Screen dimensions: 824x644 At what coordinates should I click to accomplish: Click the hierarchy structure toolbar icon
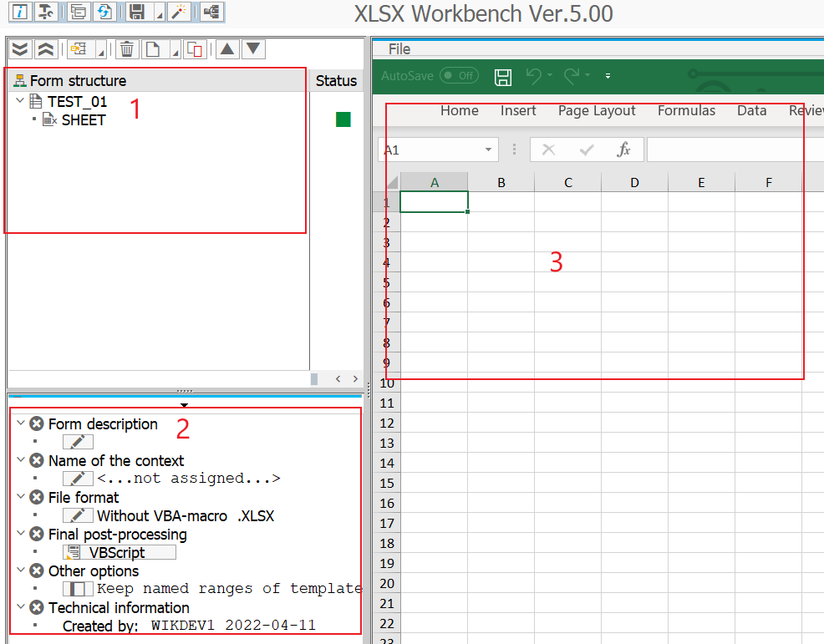(212, 12)
